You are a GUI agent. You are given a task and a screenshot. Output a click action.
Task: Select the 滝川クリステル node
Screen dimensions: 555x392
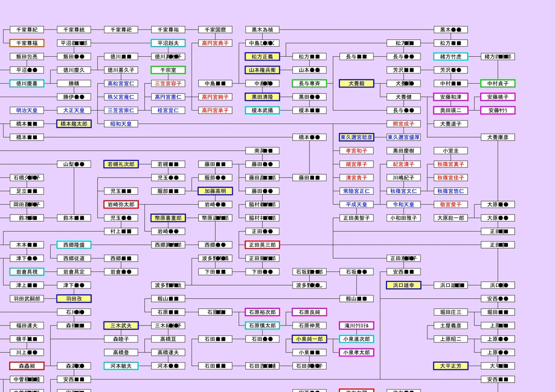pos(357,325)
